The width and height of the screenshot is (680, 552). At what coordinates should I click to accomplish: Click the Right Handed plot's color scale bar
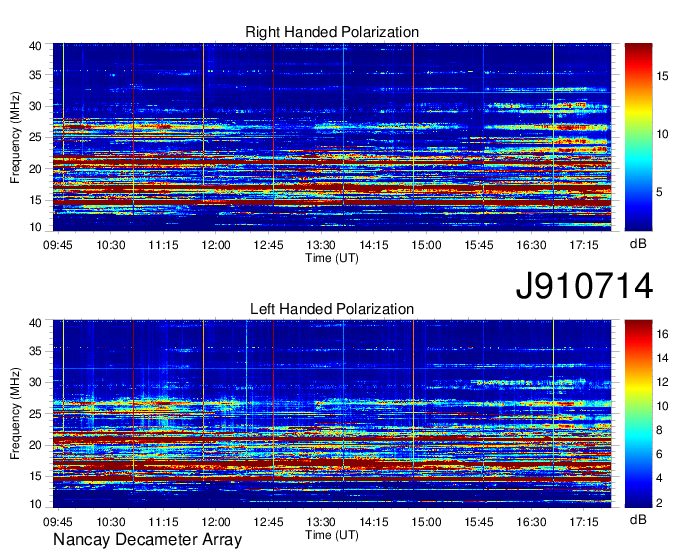[x=638, y=137]
